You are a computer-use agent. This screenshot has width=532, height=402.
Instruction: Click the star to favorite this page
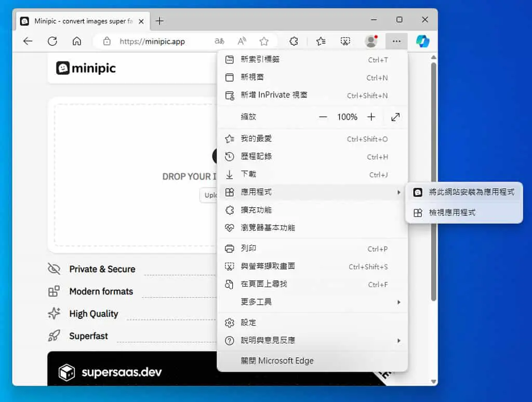click(x=264, y=42)
